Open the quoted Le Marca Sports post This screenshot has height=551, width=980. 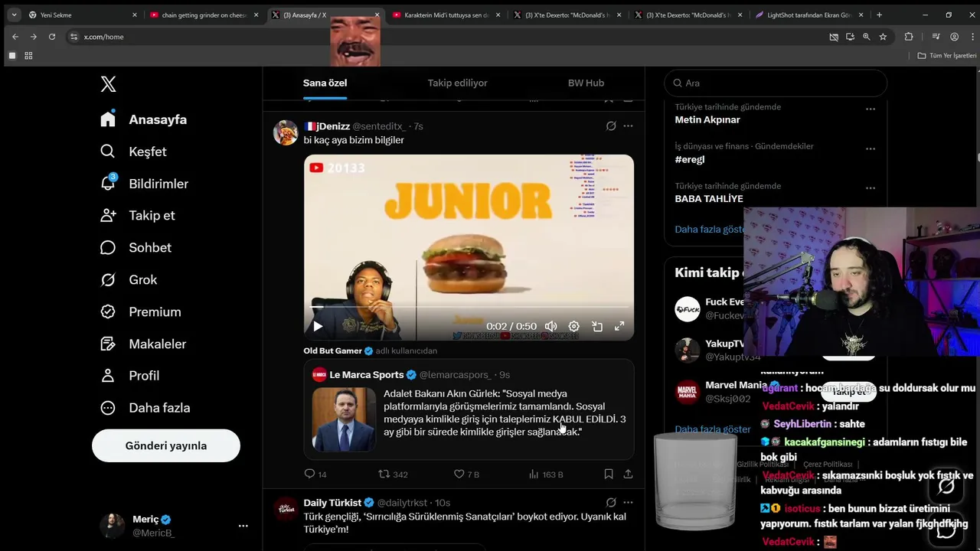click(x=469, y=409)
